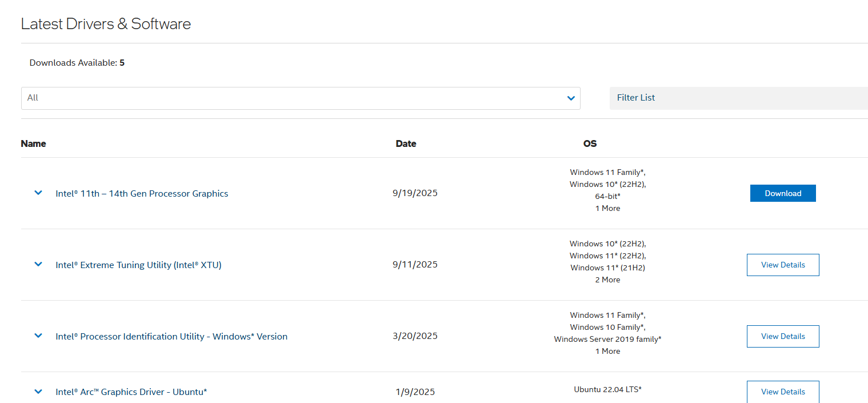Click the Date column header
The image size is (868, 403).
click(406, 143)
